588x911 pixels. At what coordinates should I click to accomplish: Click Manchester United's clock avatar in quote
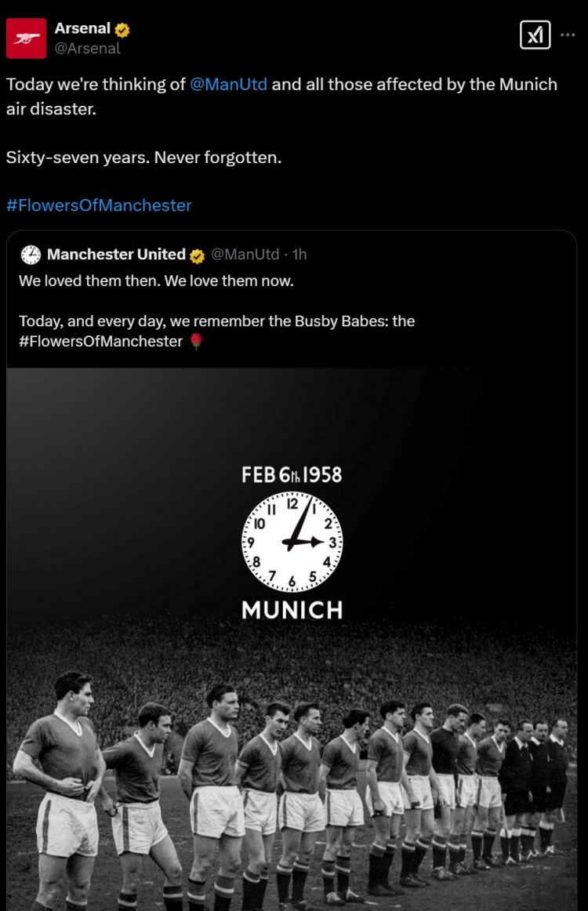click(31, 255)
